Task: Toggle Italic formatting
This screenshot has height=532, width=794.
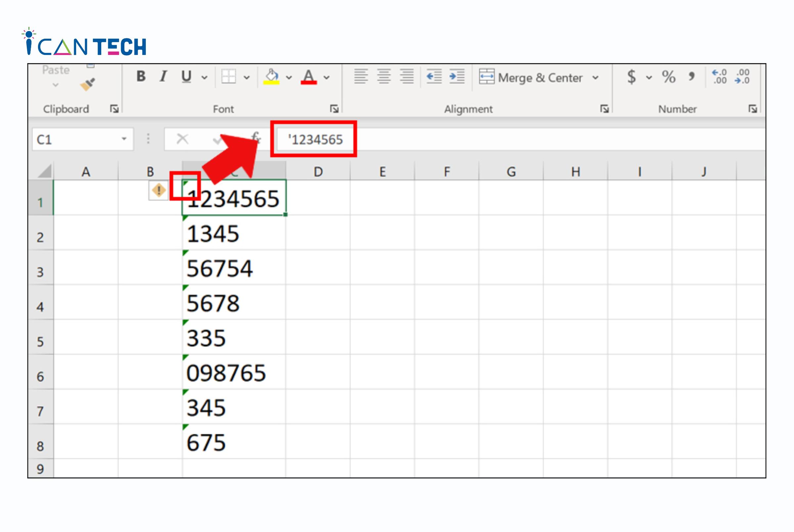Action: coord(163,76)
